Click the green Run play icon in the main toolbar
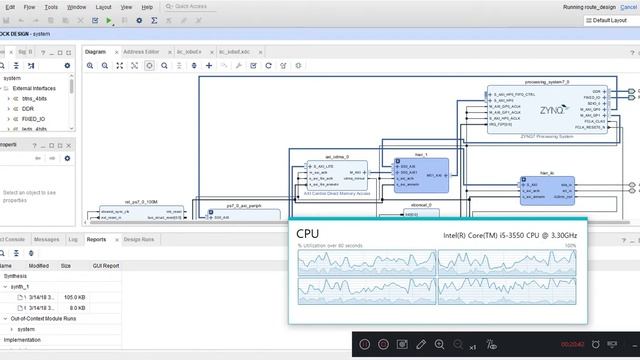The image size is (640, 360). (x=109, y=20)
